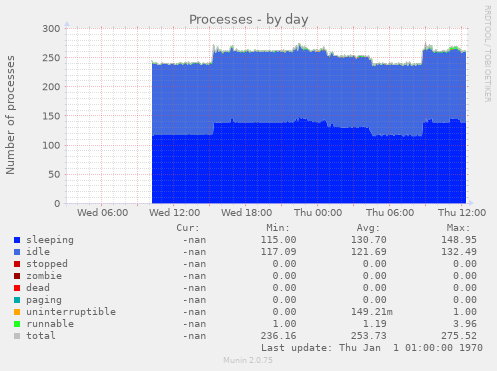Click the sleeping legend color swatch
497x371 pixels.
pos(17,240)
